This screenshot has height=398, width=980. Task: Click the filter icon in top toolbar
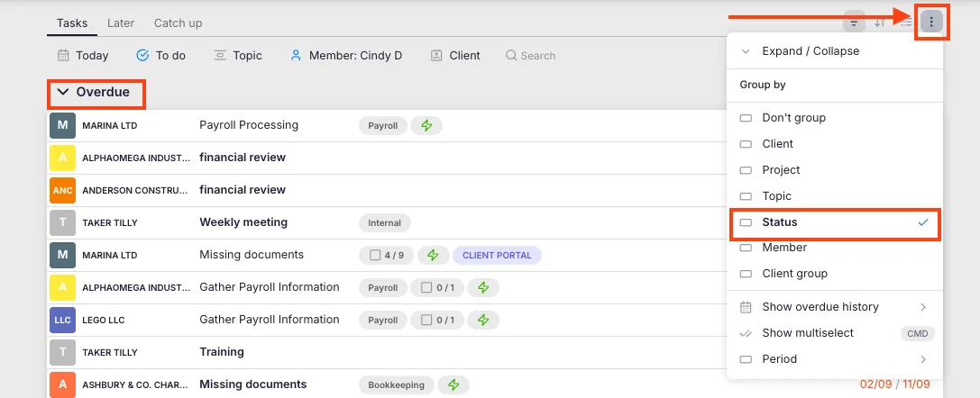point(853,23)
